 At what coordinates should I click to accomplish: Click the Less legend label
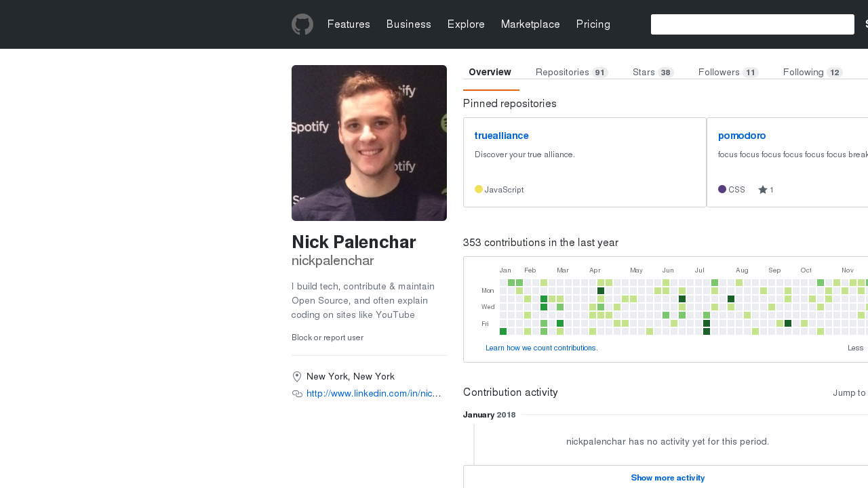tap(856, 348)
